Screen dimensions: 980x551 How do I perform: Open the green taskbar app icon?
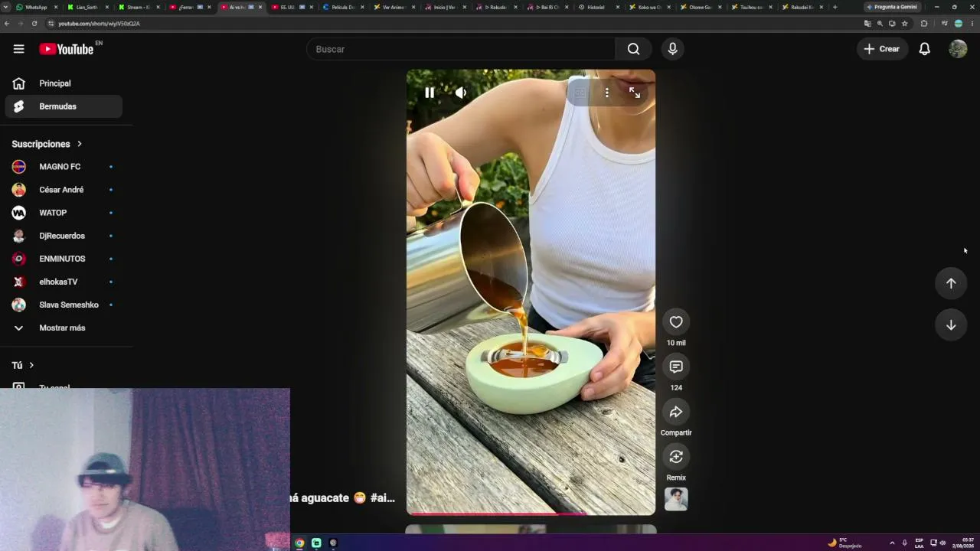[x=316, y=543]
